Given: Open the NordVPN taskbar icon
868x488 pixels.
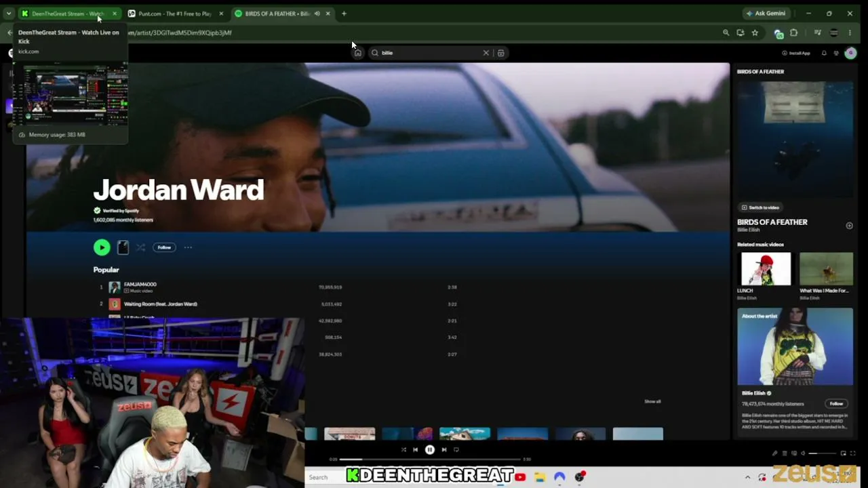Looking at the screenshot, I should 559,477.
